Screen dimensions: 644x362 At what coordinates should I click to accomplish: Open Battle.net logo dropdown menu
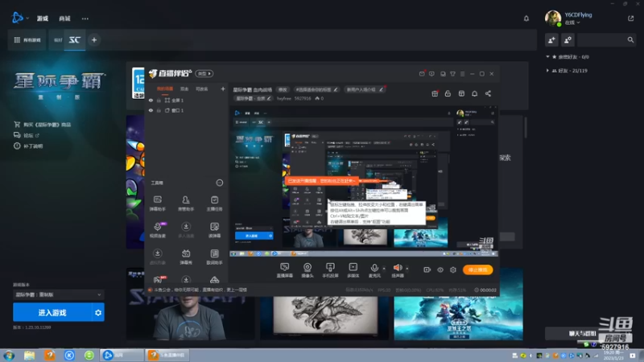coord(19,18)
